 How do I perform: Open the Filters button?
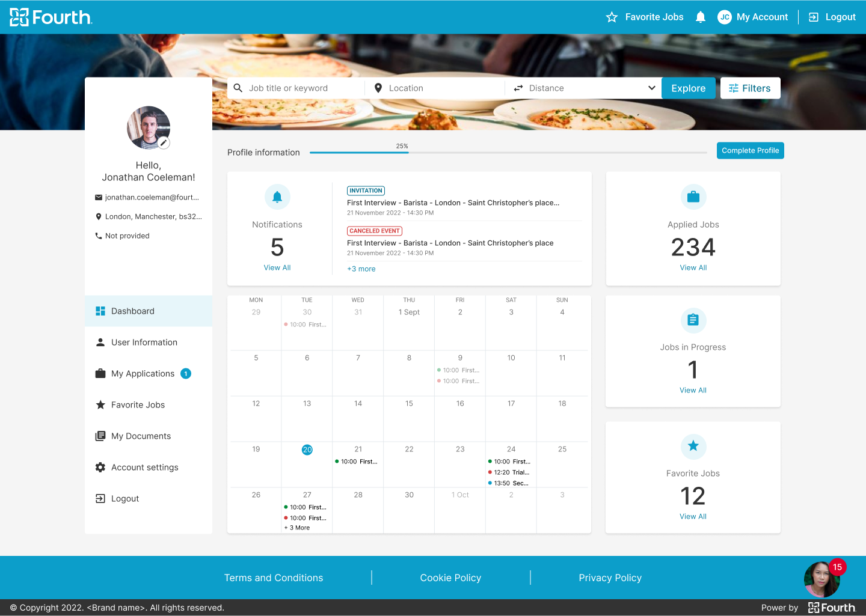click(750, 88)
